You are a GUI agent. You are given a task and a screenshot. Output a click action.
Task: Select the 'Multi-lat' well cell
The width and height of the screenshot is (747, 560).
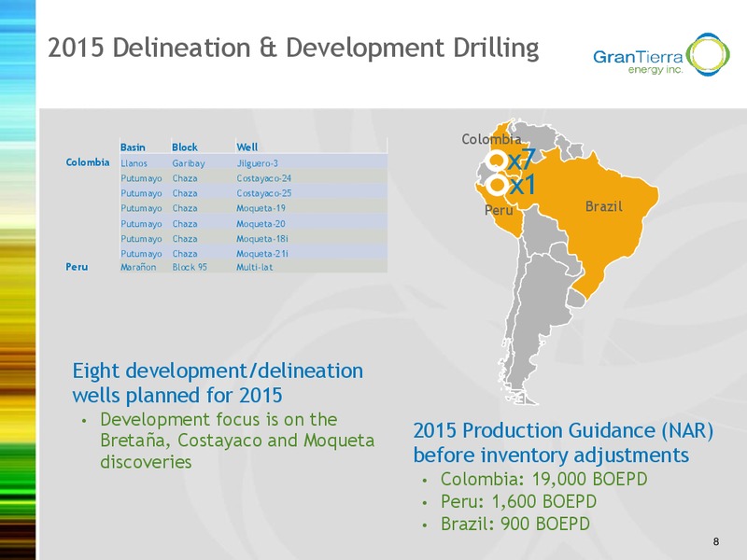point(254,267)
